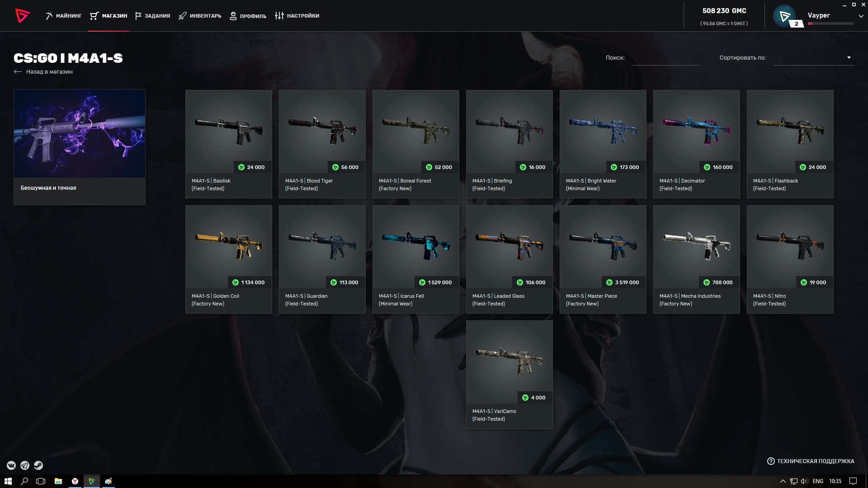Select the M4A1-S Icarus Fell card

click(x=416, y=259)
